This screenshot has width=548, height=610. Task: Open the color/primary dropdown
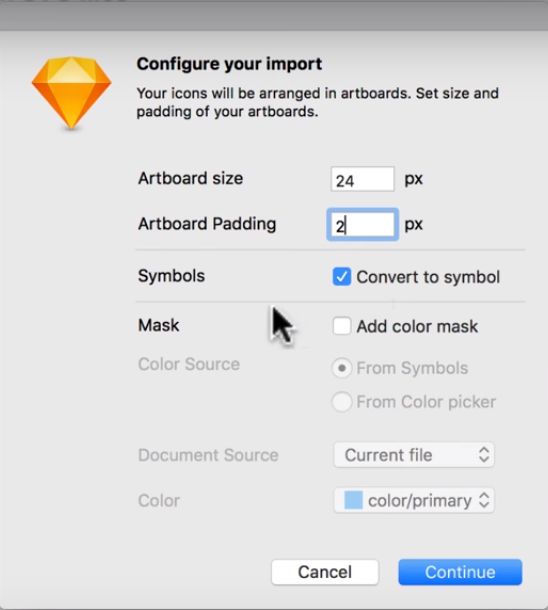pos(414,500)
